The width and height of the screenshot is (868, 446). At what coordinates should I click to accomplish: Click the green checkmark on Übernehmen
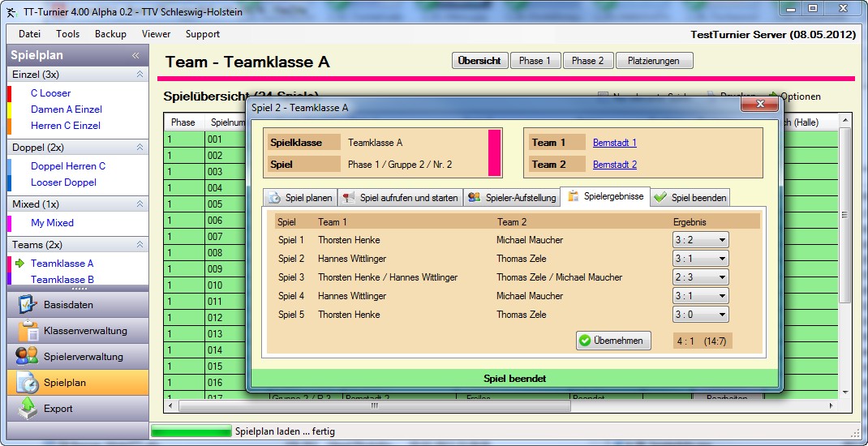pyautogui.click(x=585, y=341)
